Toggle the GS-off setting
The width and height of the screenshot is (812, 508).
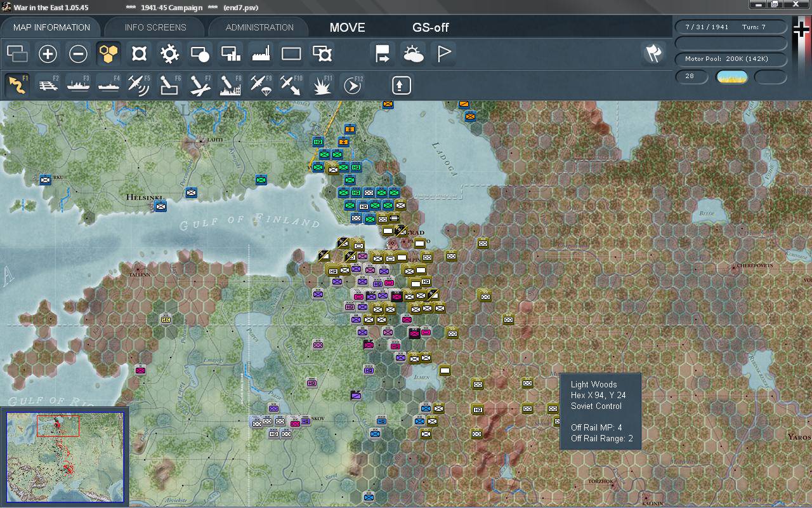(x=431, y=28)
